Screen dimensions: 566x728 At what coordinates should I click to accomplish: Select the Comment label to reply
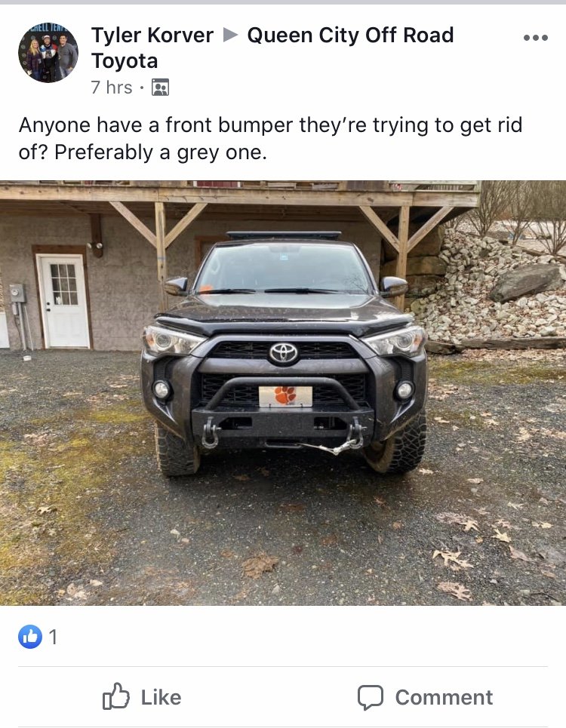[444, 697]
